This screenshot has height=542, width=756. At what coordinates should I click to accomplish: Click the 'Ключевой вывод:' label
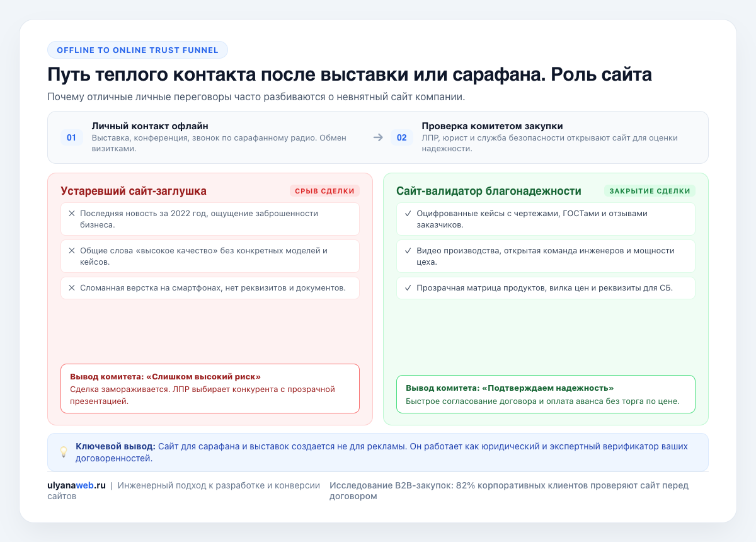click(115, 446)
